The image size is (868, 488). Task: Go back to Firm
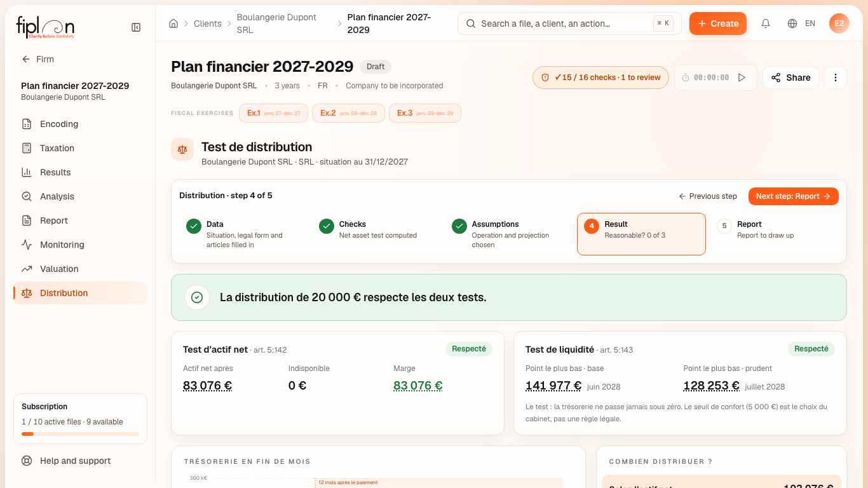(x=38, y=59)
